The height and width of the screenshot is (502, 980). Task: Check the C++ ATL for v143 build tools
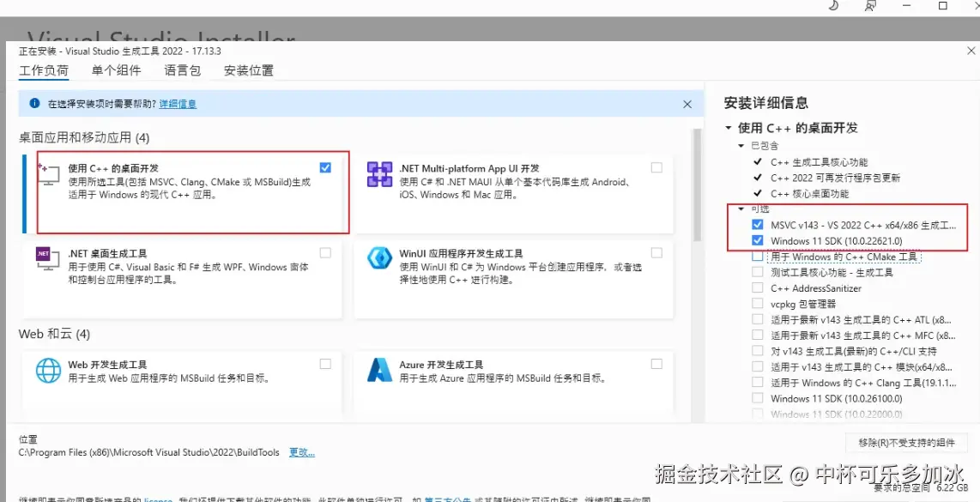tap(758, 319)
